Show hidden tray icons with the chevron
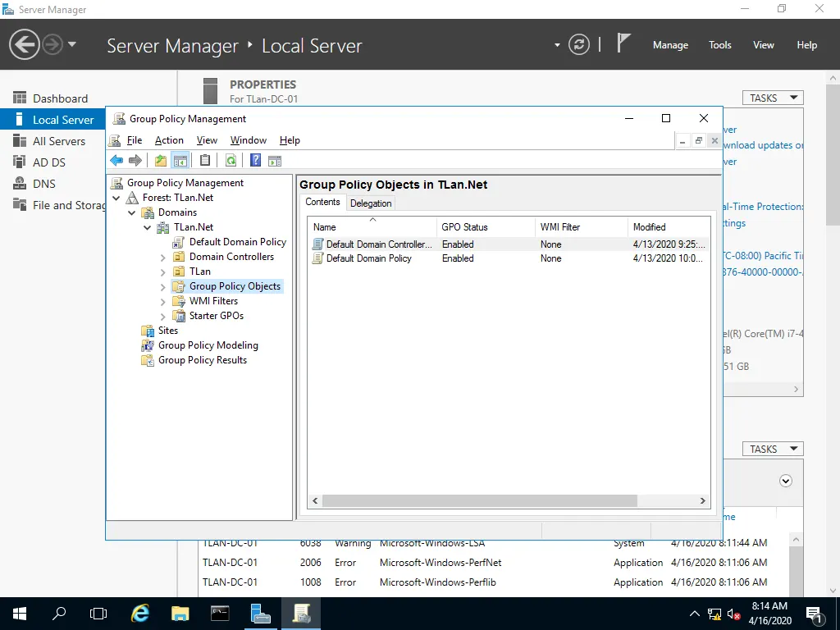Image resolution: width=840 pixels, height=630 pixels. pyautogui.click(x=694, y=614)
